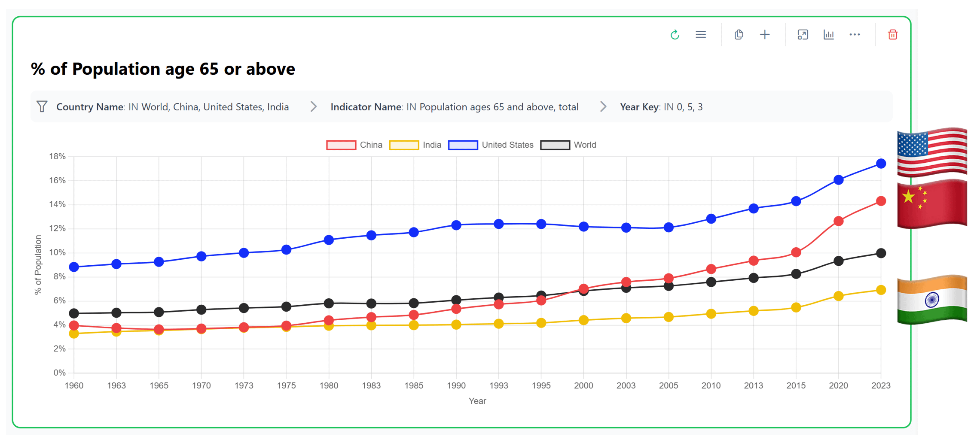Open the three-dot more options menu
The image size is (980, 440).
pyautogui.click(x=855, y=35)
